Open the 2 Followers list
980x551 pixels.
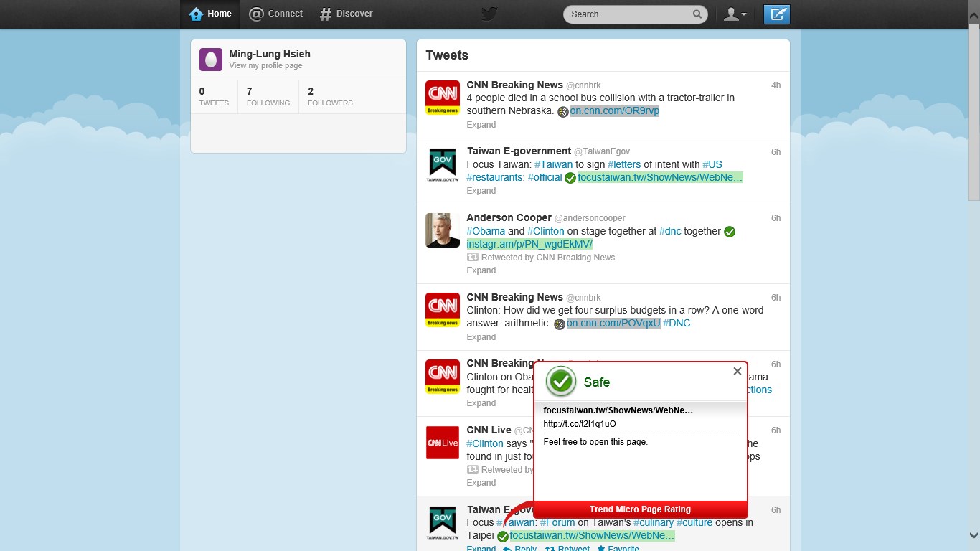click(x=330, y=97)
